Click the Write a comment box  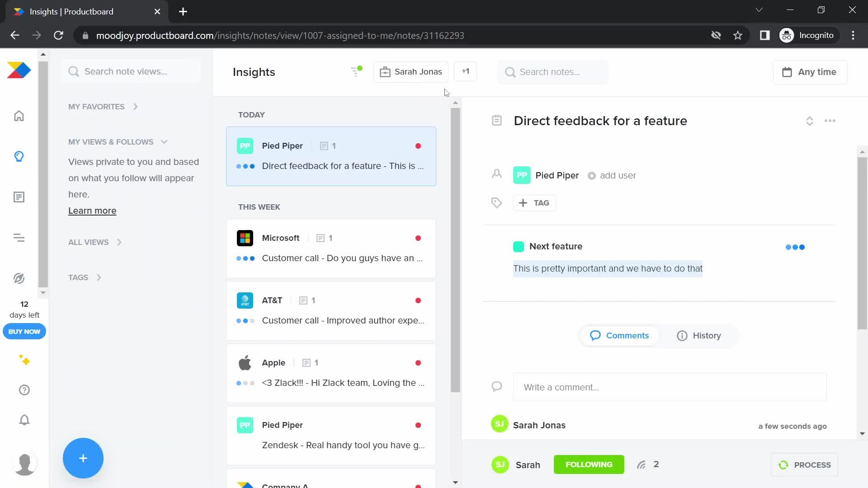(670, 387)
